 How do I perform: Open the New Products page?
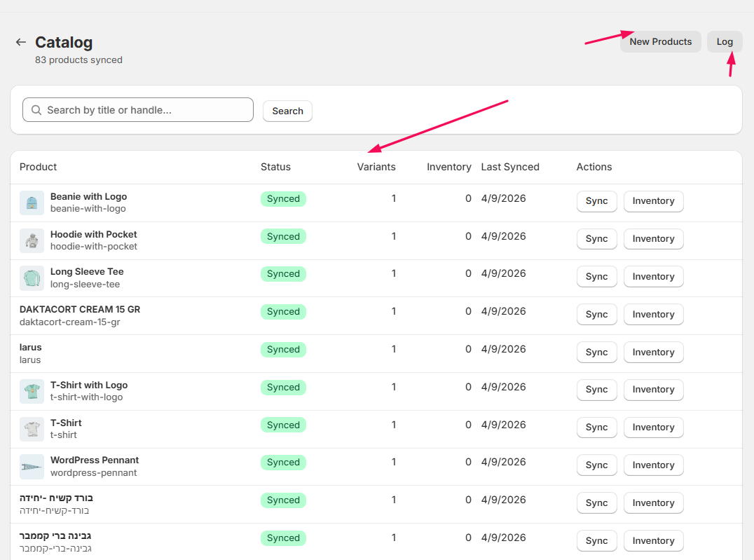[x=660, y=41]
